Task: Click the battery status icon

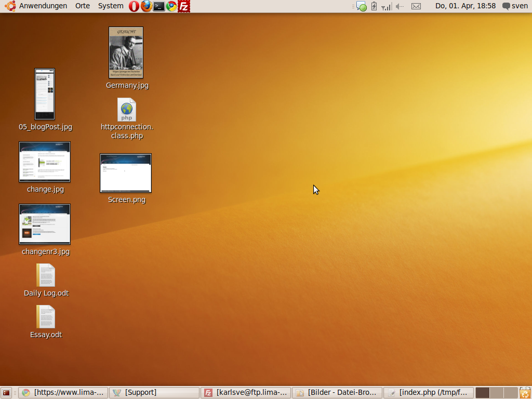Action: [374, 6]
